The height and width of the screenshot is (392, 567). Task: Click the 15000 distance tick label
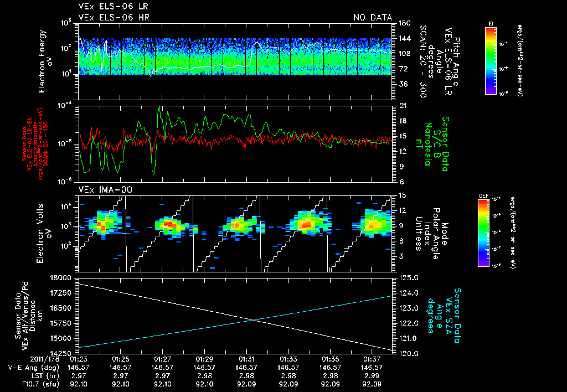point(61,338)
